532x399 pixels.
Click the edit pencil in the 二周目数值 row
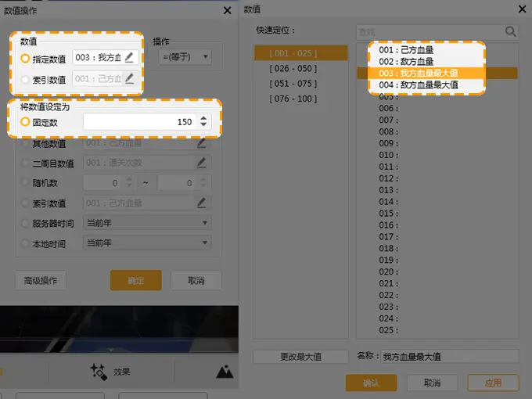pyautogui.click(x=203, y=163)
